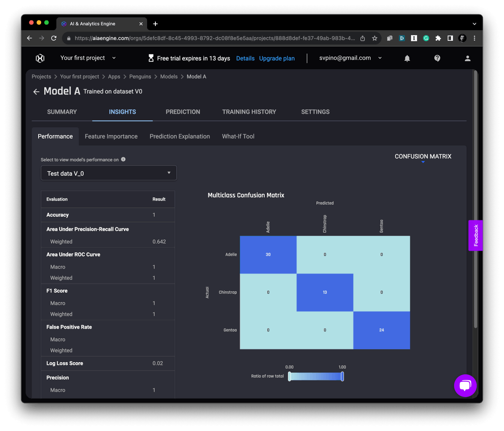The image size is (504, 431).
Task: Switch to the SUMMARY tab
Action: click(x=62, y=112)
